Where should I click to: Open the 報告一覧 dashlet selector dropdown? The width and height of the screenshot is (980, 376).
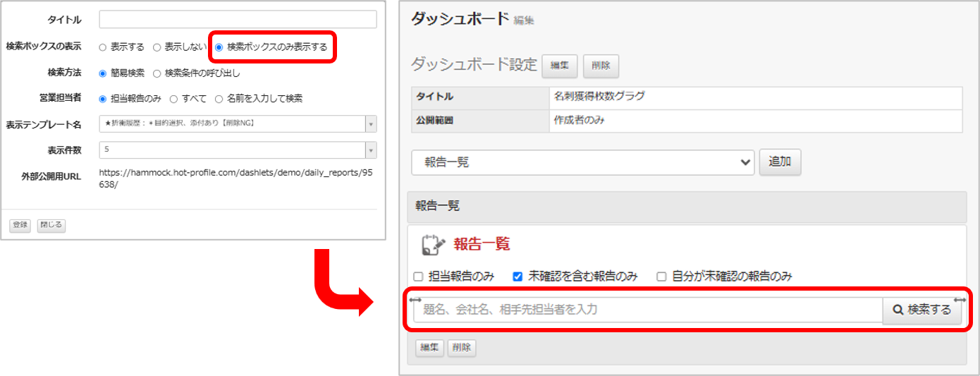pyautogui.click(x=583, y=162)
